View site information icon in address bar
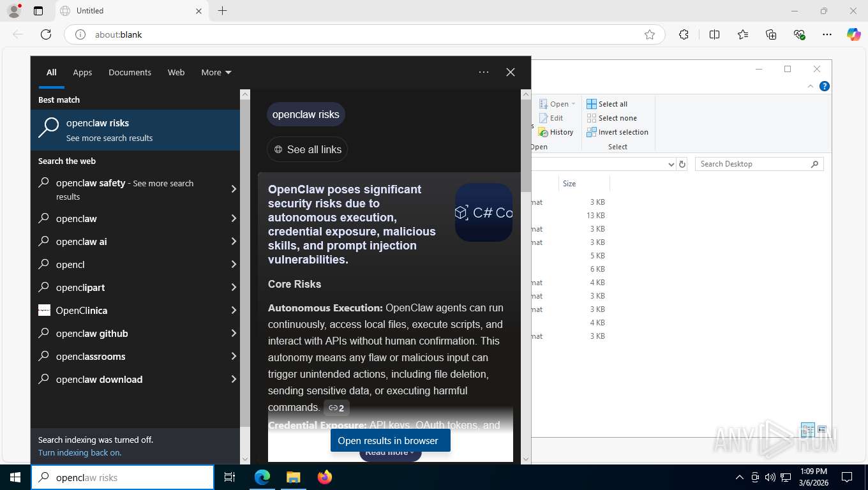Viewport: 868px width, 490px height. point(80,34)
